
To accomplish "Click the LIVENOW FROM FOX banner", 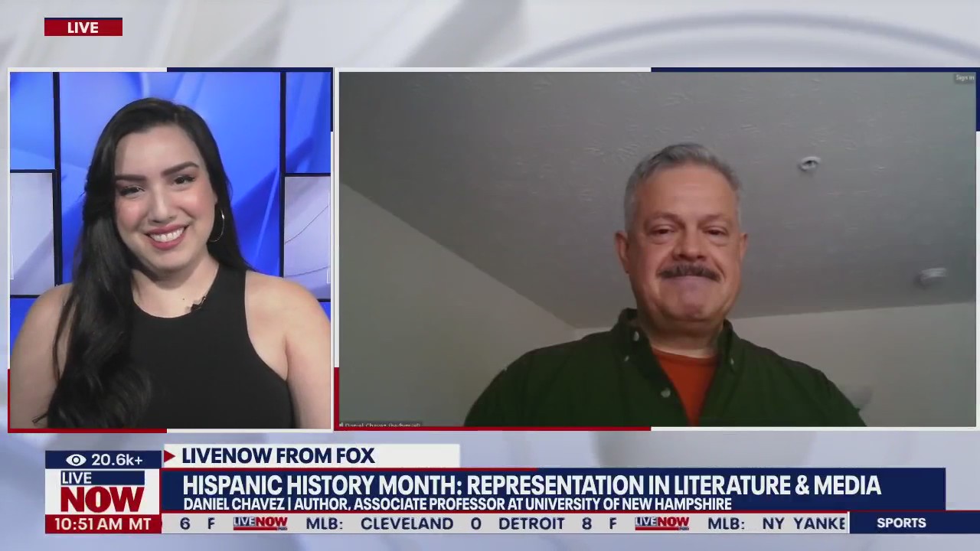I will point(311,455).
